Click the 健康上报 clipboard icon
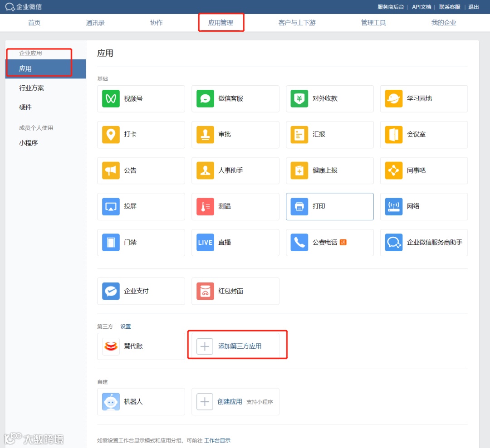The height and width of the screenshot is (448, 490). coord(299,170)
